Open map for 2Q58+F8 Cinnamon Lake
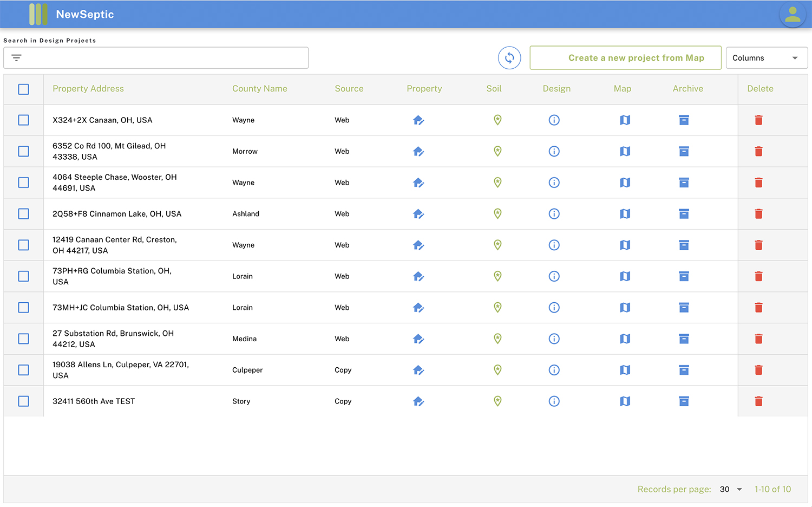This screenshot has width=812, height=507. (625, 214)
